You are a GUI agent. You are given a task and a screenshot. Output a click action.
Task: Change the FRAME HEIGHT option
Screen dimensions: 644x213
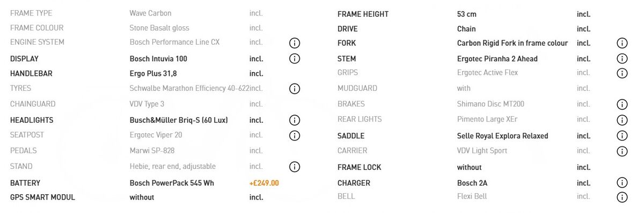pos(464,14)
